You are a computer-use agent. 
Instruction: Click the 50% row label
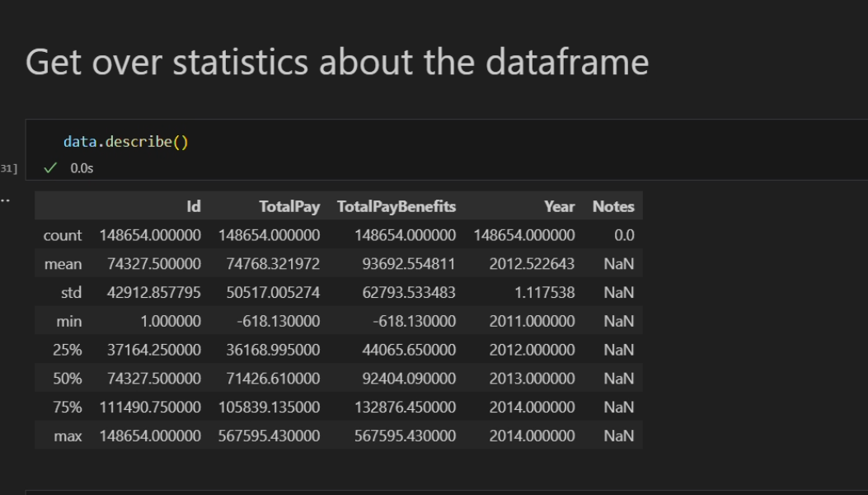[68, 379]
